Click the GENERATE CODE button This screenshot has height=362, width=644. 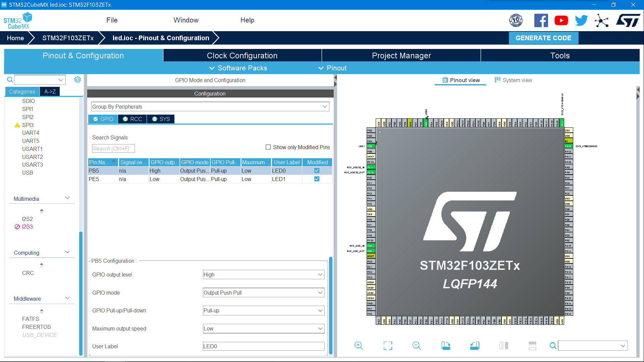point(543,38)
